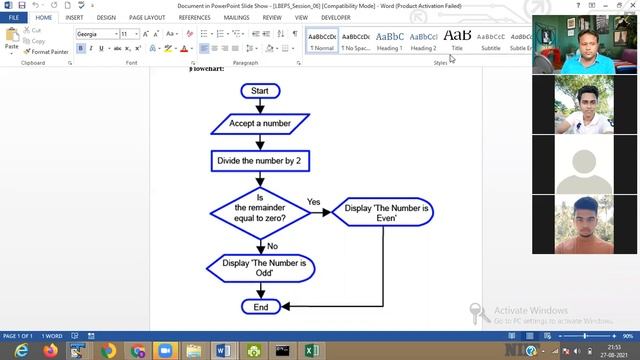Open the Georgia font name dropdown

[116, 34]
